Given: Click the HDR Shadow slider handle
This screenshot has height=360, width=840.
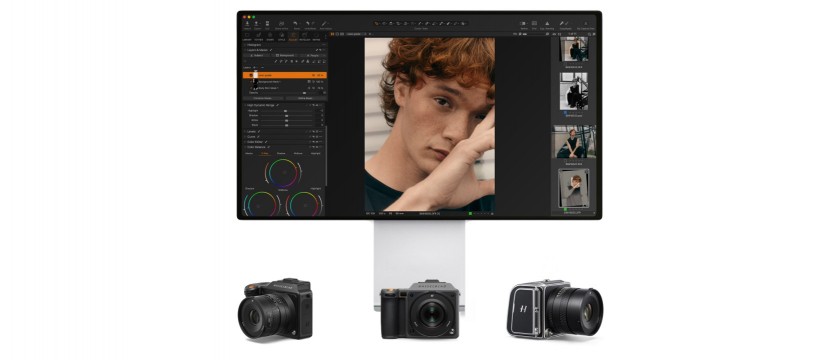Looking at the screenshot, I should pyautogui.click(x=287, y=116).
